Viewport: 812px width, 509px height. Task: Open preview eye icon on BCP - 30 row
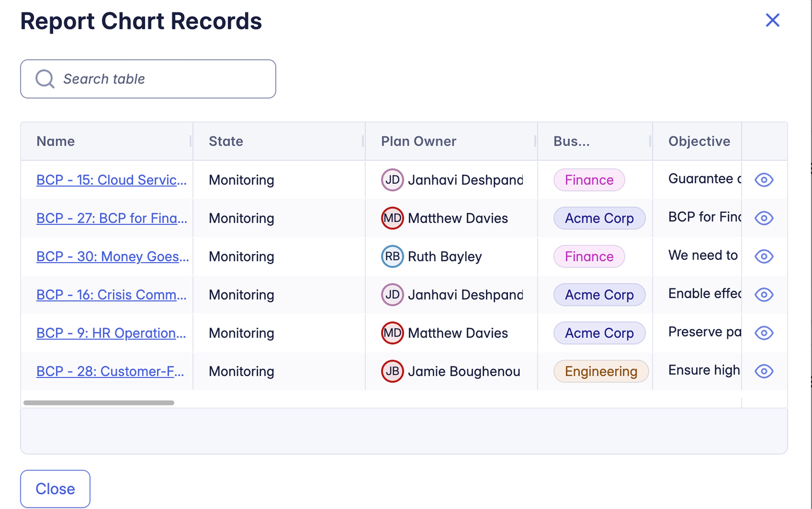763,256
